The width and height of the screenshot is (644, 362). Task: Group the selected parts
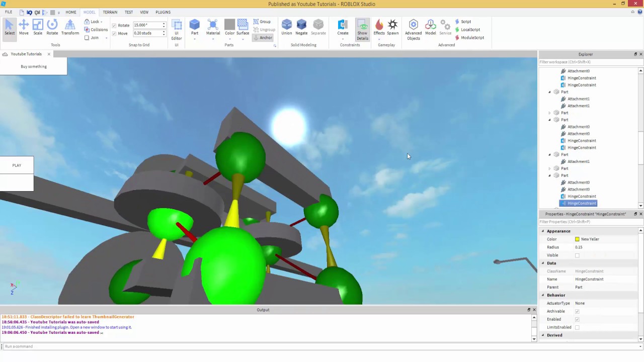click(x=262, y=22)
